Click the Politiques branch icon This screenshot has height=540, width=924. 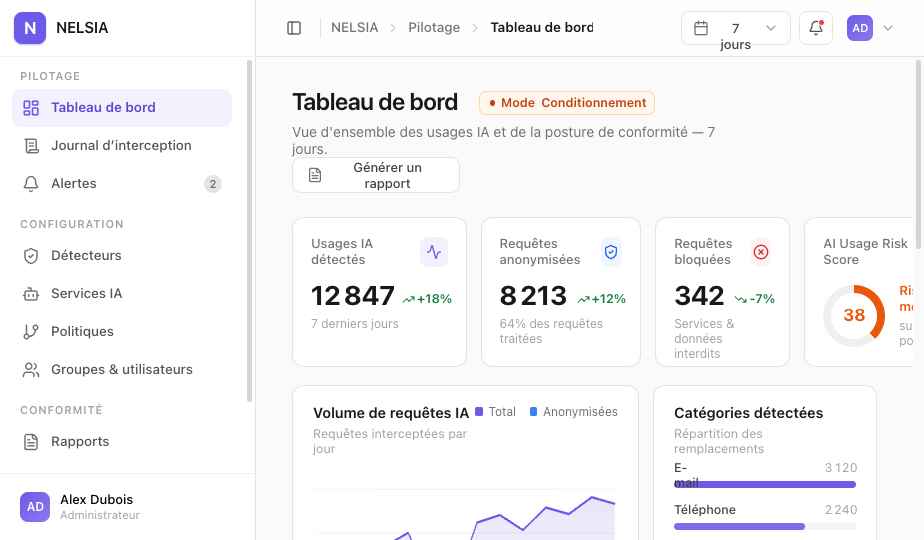point(31,332)
